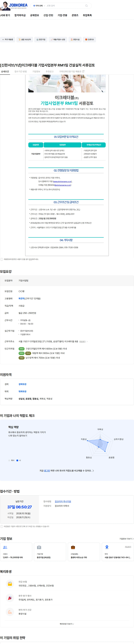The height and width of the screenshot is (644, 134).
Task: Click the arrow after fit comparison text
Action: tap(93, 470)
